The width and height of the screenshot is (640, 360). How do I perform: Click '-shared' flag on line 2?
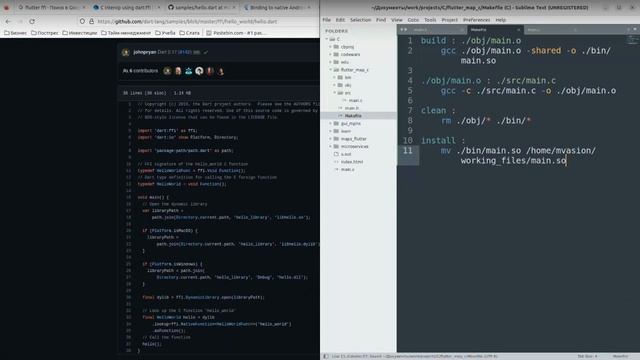tap(544, 51)
